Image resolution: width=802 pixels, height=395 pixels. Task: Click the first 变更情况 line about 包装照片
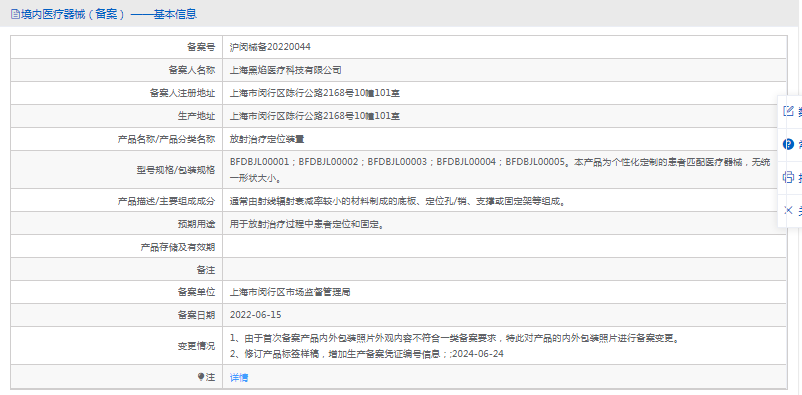455,339
